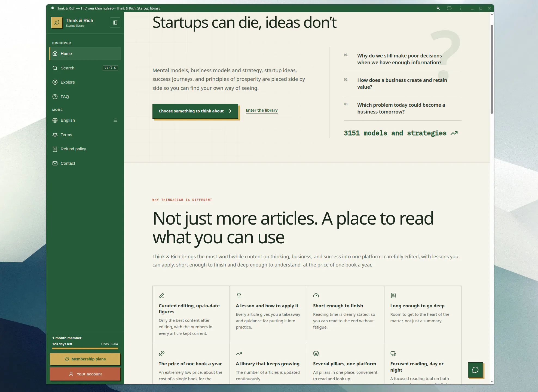The image size is (538, 392).
Task: Click the coins icon for price of one book
Action: coord(162,353)
